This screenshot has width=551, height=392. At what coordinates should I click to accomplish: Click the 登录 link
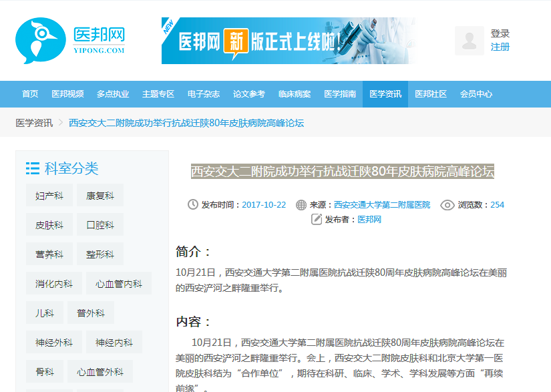tap(500, 33)
